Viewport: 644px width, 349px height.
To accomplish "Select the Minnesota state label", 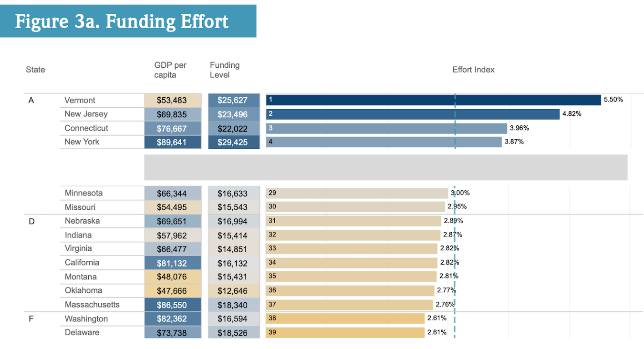I will (x=83, y=193).
